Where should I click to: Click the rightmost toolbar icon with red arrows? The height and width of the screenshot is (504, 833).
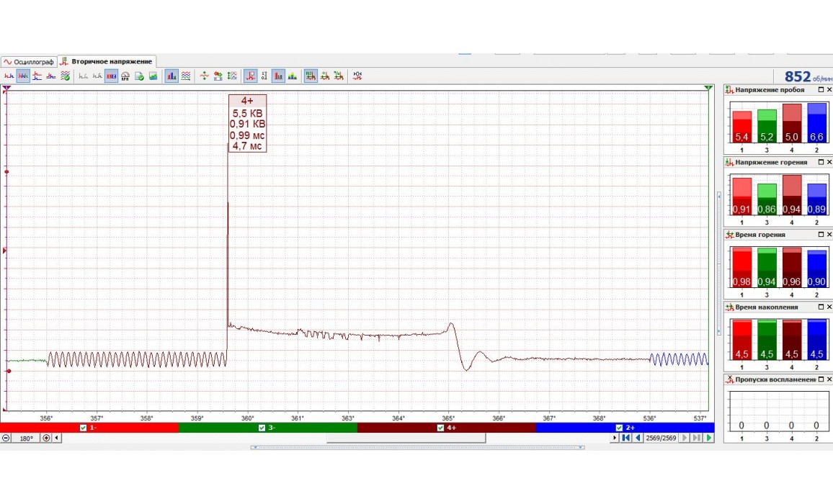[357, 76]
